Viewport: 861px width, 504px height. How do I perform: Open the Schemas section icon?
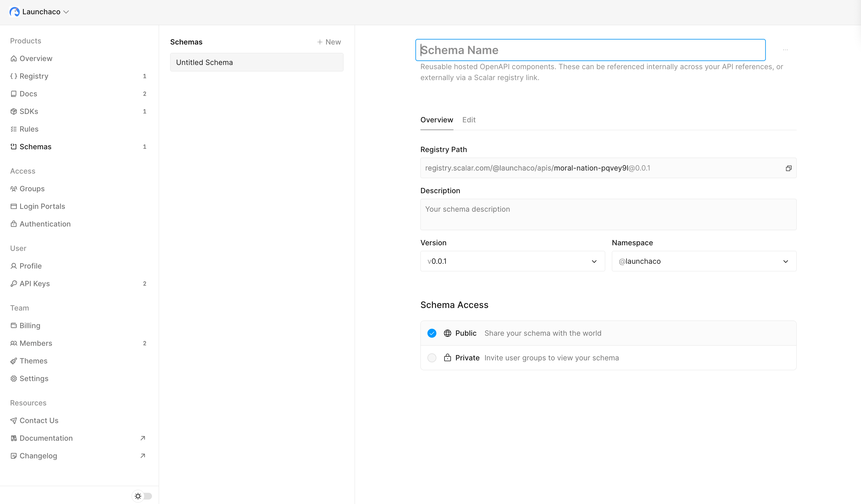point(14,147)
